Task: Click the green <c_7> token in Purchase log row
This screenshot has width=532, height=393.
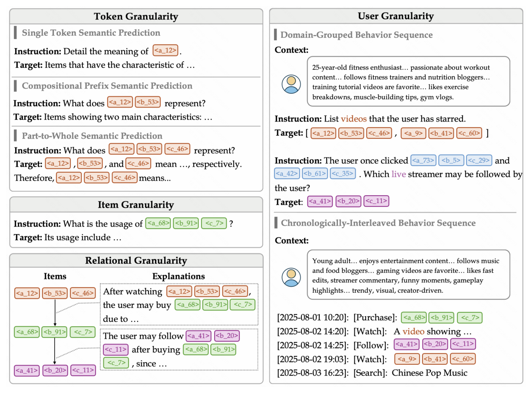Action: (469, 318)
